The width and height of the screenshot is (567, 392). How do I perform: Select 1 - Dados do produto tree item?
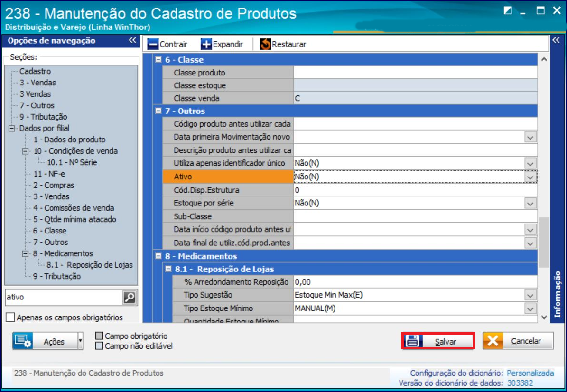[69, 140]
